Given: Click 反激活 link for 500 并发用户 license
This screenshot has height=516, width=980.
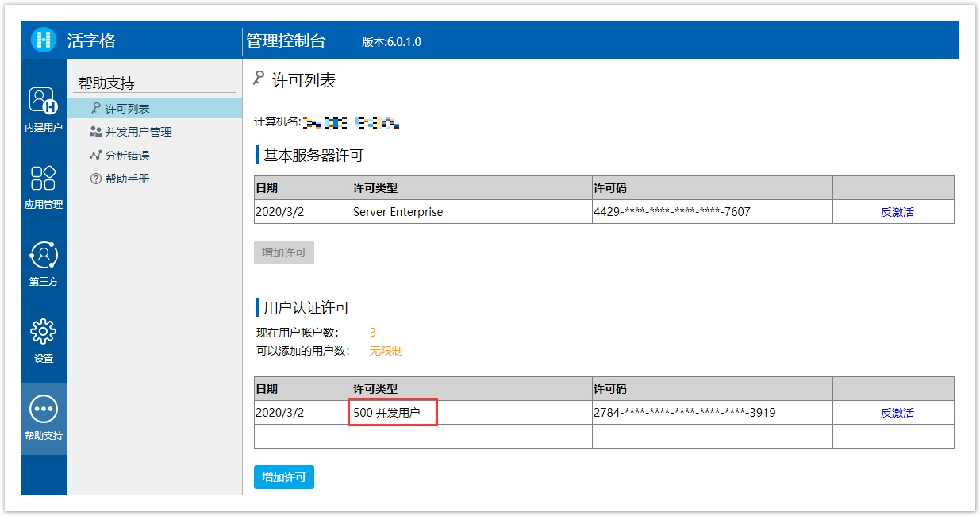Looking at the screenshot, I should pos(897,413).
